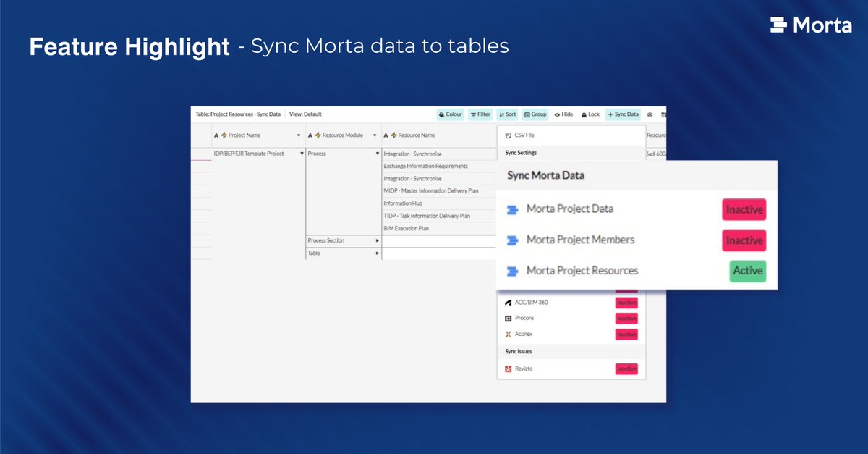
Task: Toggle the Inactive badge for Morta Project Members
Action: click(x=744, y=240)
